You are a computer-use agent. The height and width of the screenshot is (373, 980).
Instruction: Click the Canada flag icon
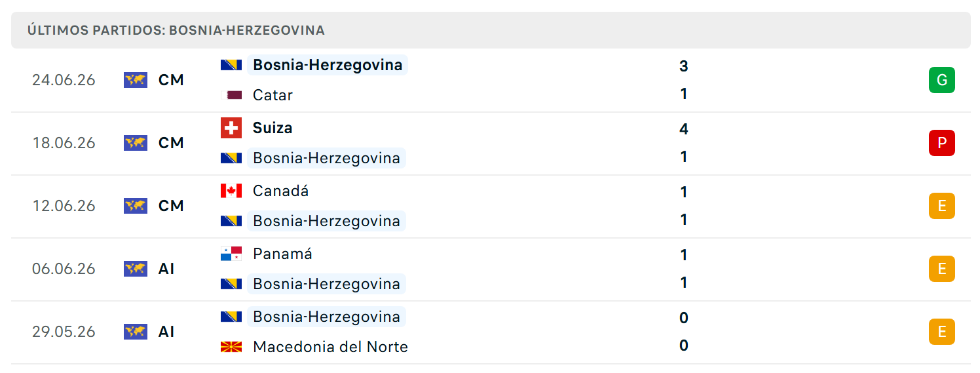click(x=231, y=191)
